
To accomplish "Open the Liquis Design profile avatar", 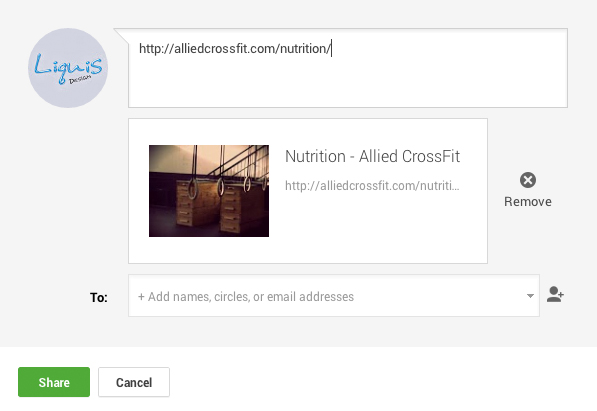I will point(68,68).
